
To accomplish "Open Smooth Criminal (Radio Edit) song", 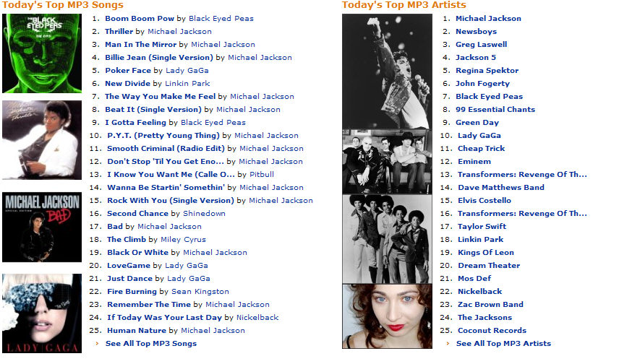I will click(x=166, y=149).
